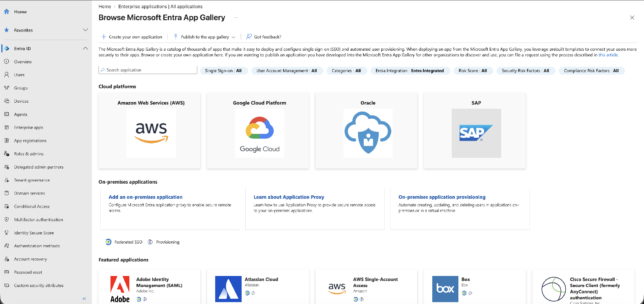Open the Security Risk Factors filter
The image size is (644, 304).
(525, 71)
